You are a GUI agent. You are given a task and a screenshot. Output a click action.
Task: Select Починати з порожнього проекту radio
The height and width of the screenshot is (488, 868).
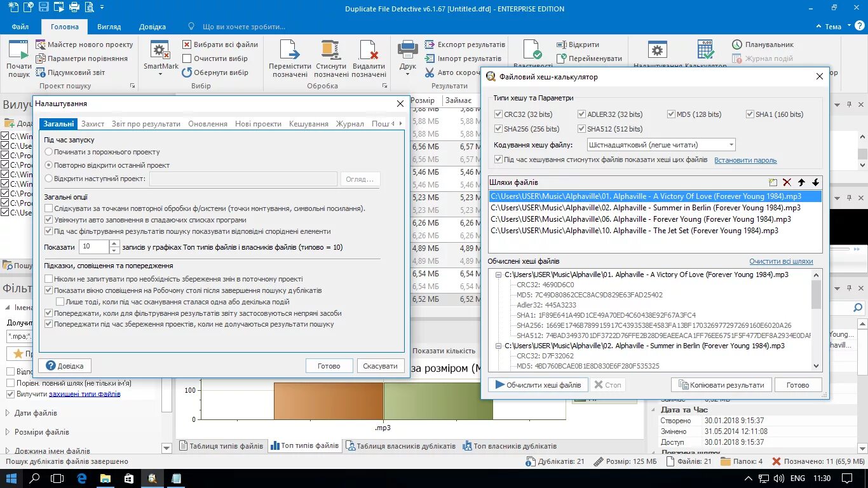49,152
